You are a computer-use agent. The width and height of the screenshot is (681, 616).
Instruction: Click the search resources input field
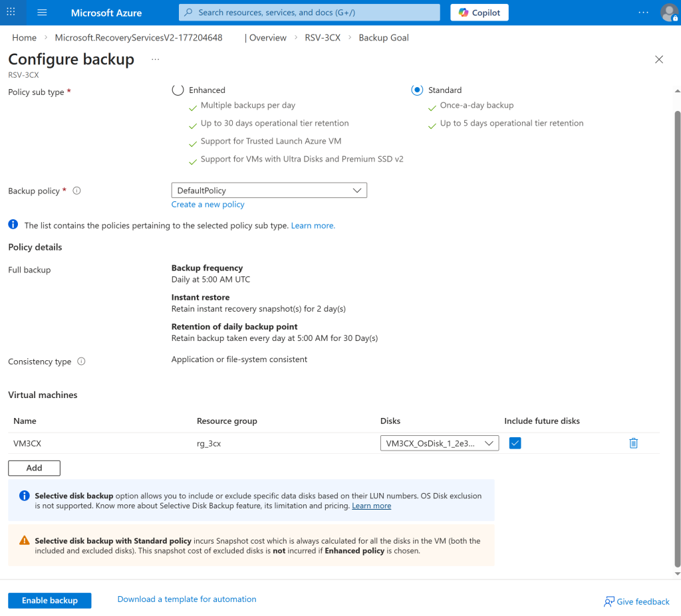click(309, 13)
